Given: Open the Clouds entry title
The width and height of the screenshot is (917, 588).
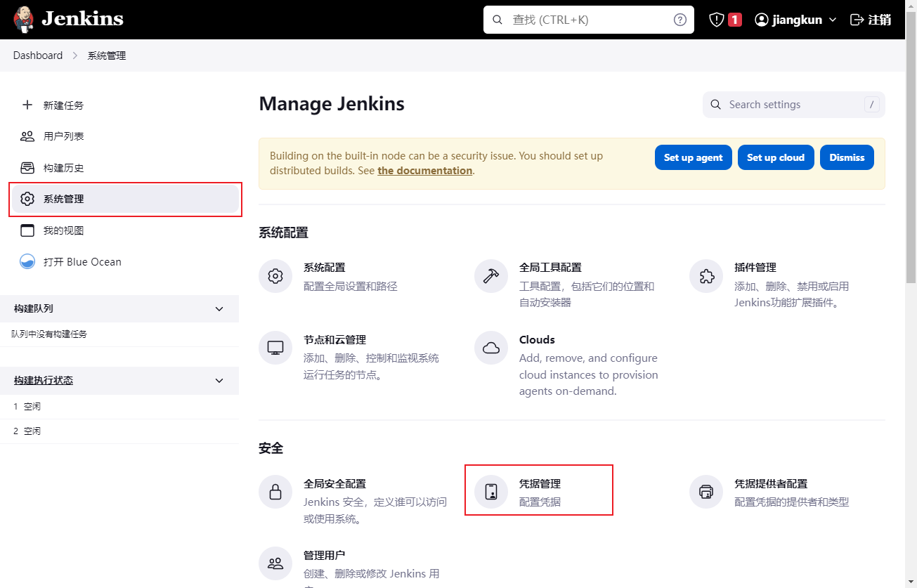Looking at the screenshot, I should 537,339.
